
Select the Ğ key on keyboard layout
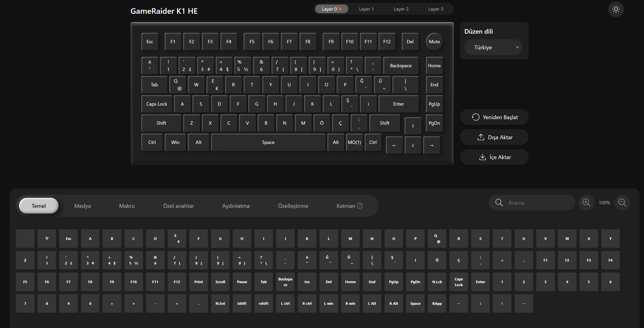tap(363, 85)
